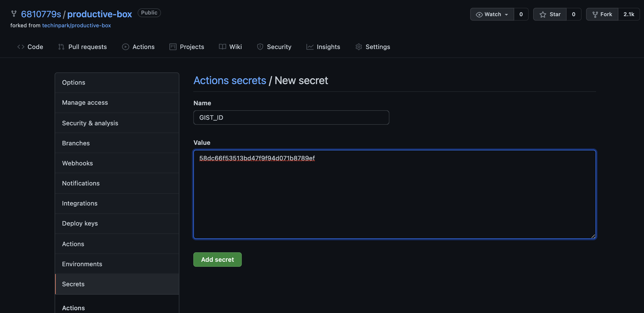Click the Settings gear icon
Image resolution: width=644 pixels, height=313 pixels.
coord(359,47)
